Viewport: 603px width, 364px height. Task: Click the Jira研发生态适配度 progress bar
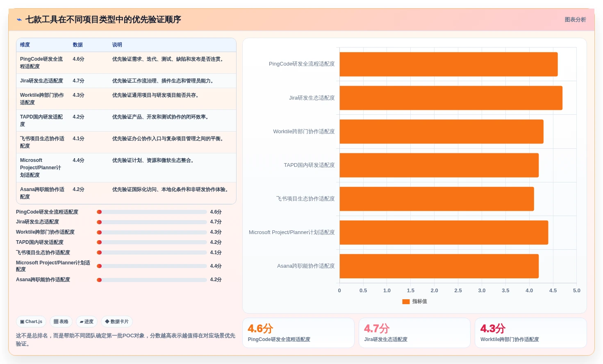(x=152, y=222)
